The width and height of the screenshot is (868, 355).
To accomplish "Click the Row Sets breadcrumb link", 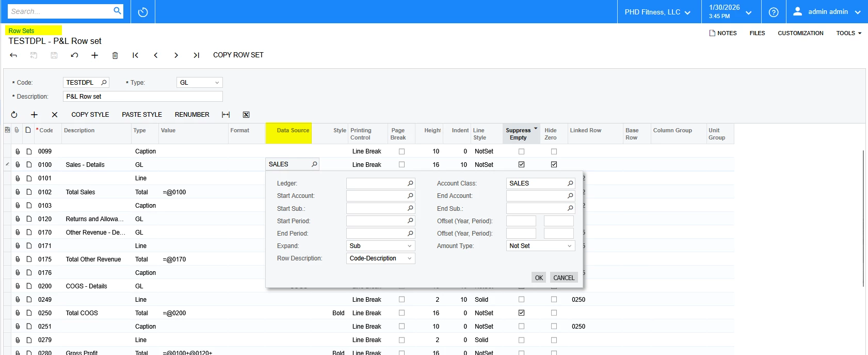I will 21,31.
